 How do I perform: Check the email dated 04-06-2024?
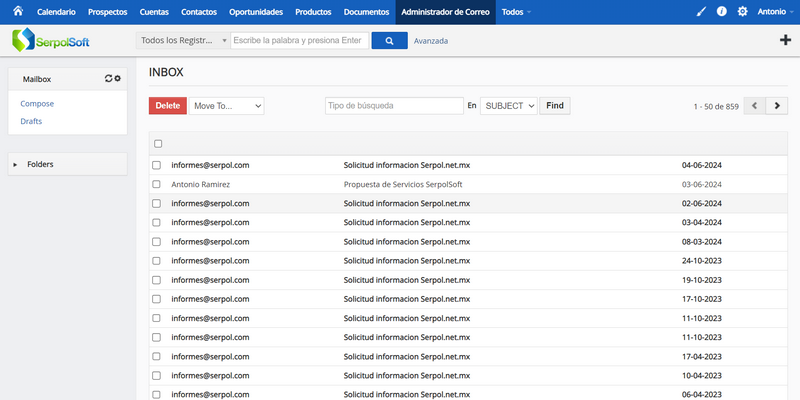[x=157, y=165]
